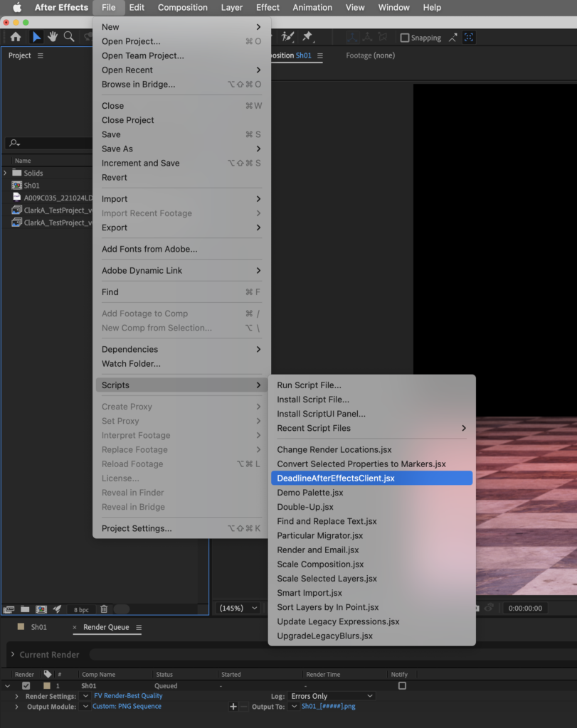The width and height of the screenshot is (577, 728).
Task: Click the snap collapsed-comps icon right of Snapping
Action: (x=469, y=38)
